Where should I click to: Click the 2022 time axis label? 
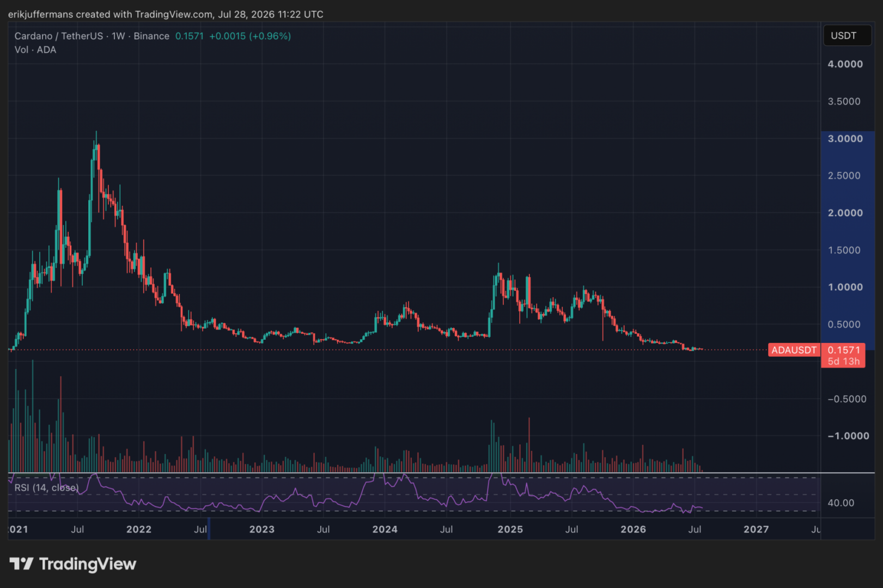click(139, 529)
